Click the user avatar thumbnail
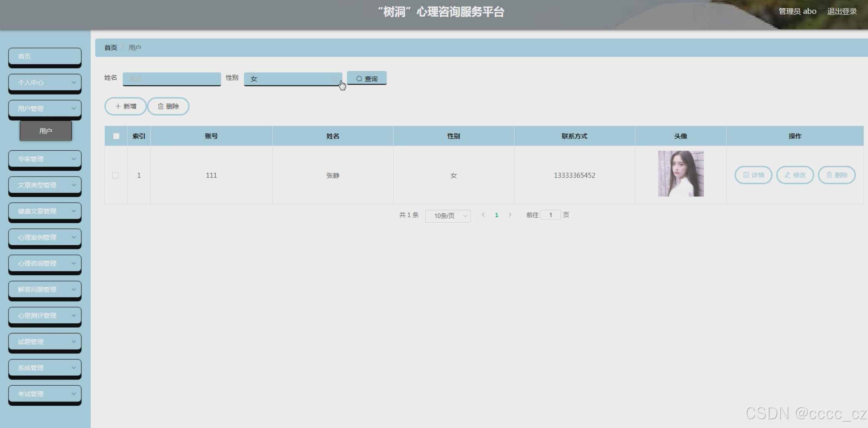The height and width of the screenshot is (428, 868). (680, 173)
